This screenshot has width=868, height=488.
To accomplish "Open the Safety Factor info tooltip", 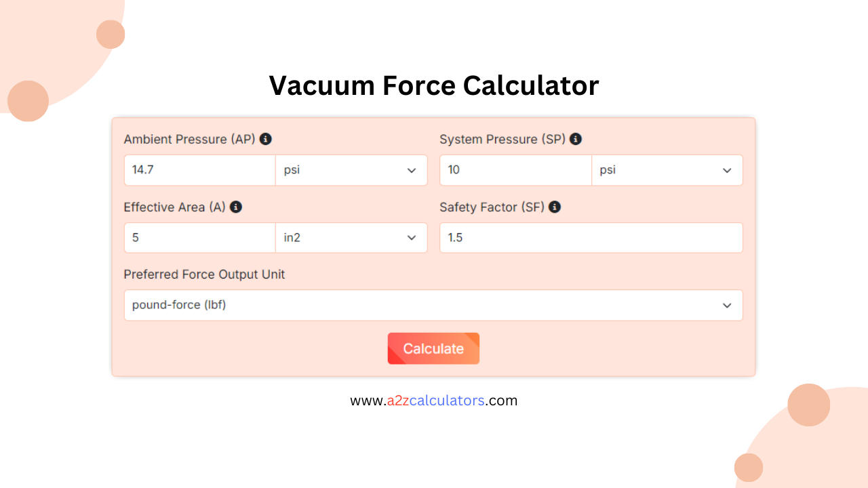I will tap(555, 207).
